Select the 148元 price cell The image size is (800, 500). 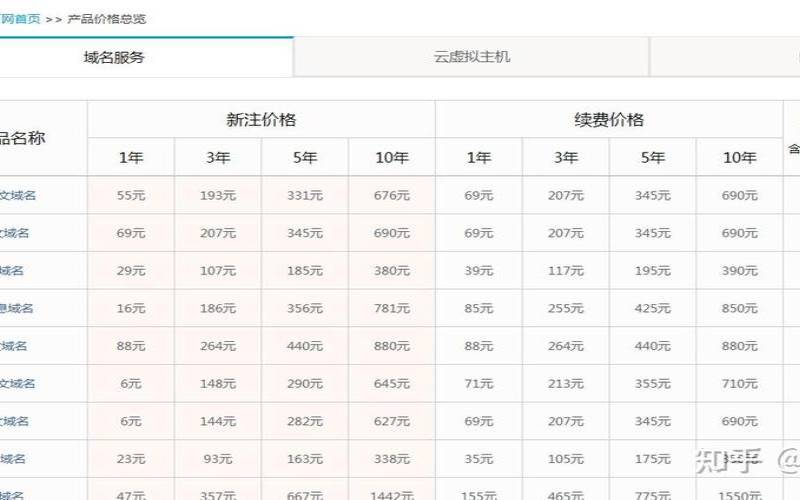[x=218, y=384]
